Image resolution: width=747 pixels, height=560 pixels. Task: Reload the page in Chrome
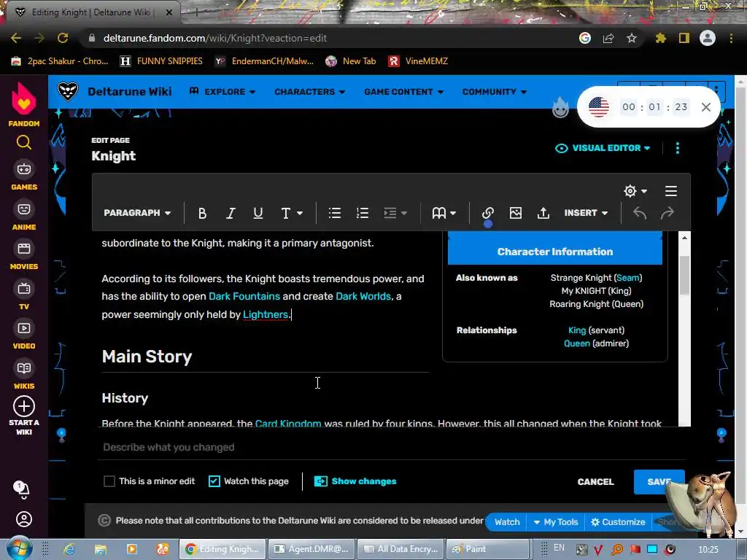click(63, 38)
